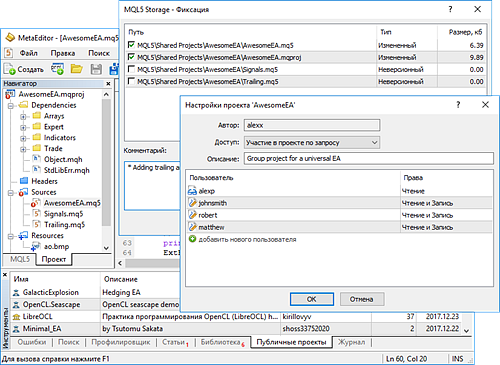Click the Комментарий text area in Storage dialog
This screenshot has width=500, height=365.
152,186
